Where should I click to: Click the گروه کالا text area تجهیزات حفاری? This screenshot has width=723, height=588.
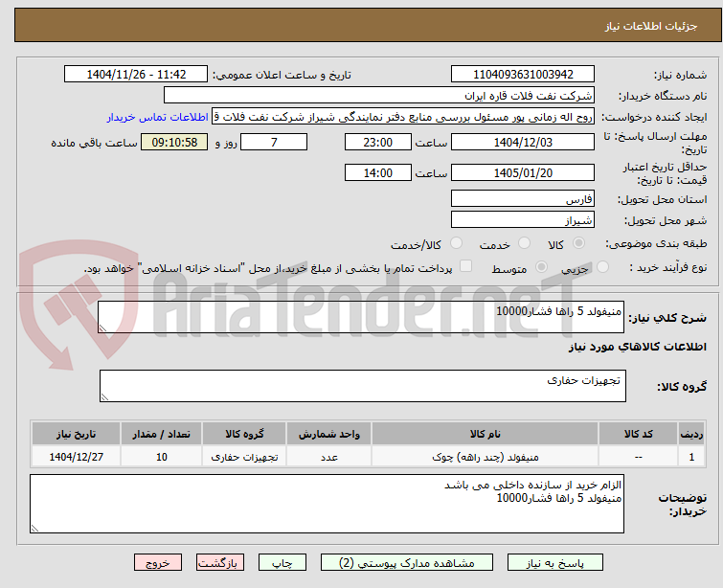tap(362, 386)
